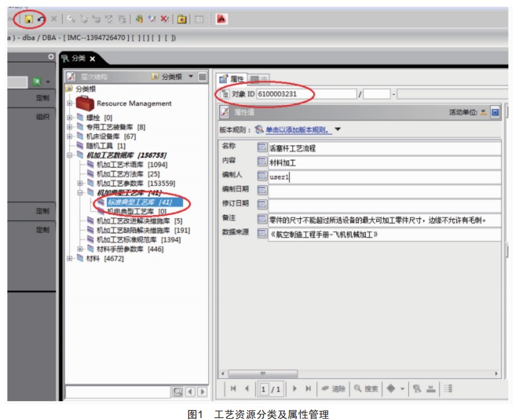Click the Resource Management toolbox icon
Viewport: 515px width, 420px height.
[x=85, y=103]
